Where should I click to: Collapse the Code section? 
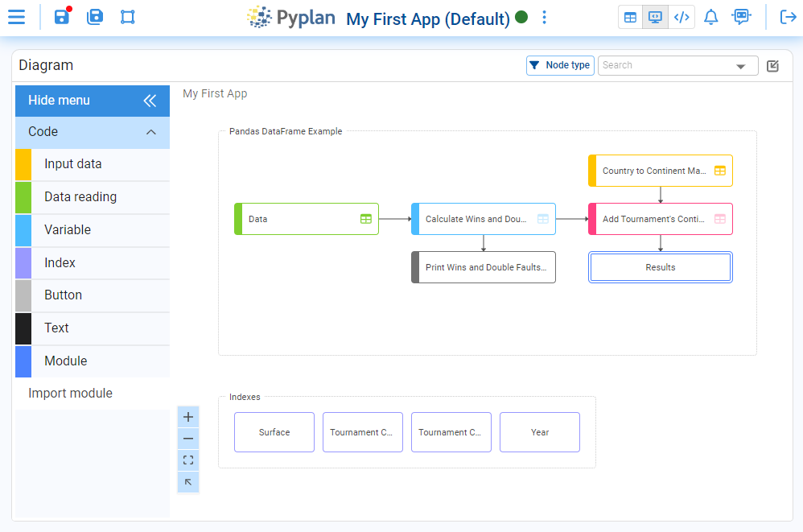pos(150,132)
